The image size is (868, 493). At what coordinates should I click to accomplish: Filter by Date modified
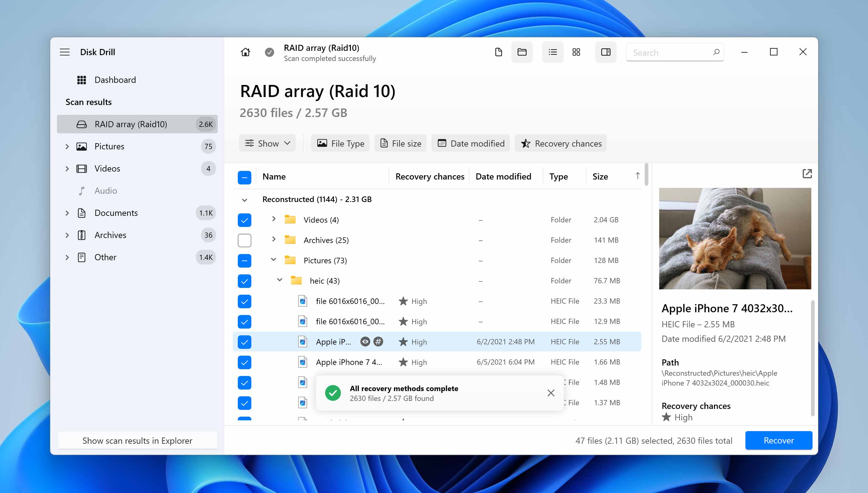pos(470,143)
